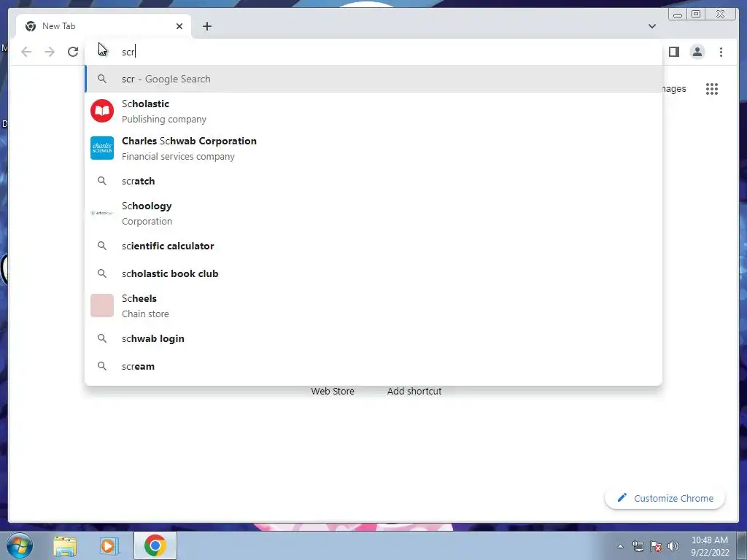Click the Customize Chrome button
747x560 pixels.
(665, 498)
